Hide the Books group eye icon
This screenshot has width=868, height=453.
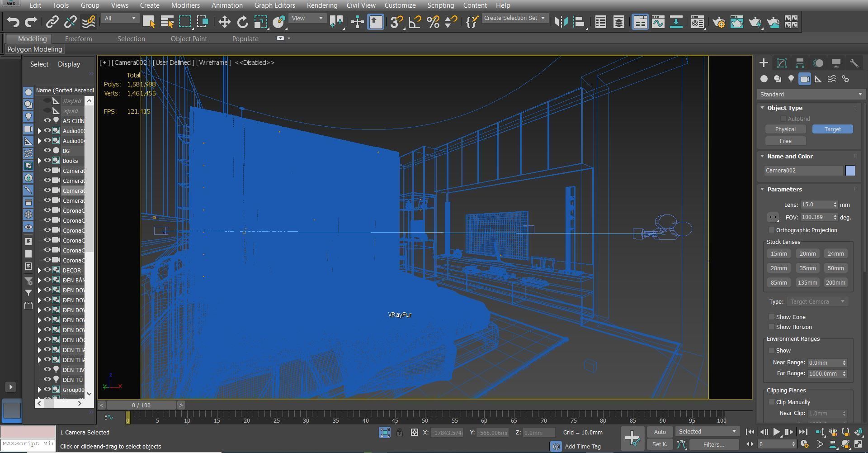[47, 161]
